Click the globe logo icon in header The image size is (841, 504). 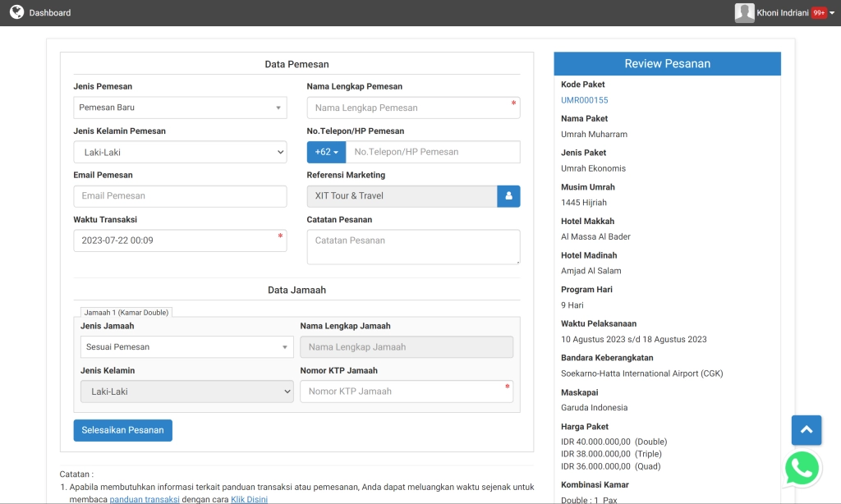coord(16,12)
